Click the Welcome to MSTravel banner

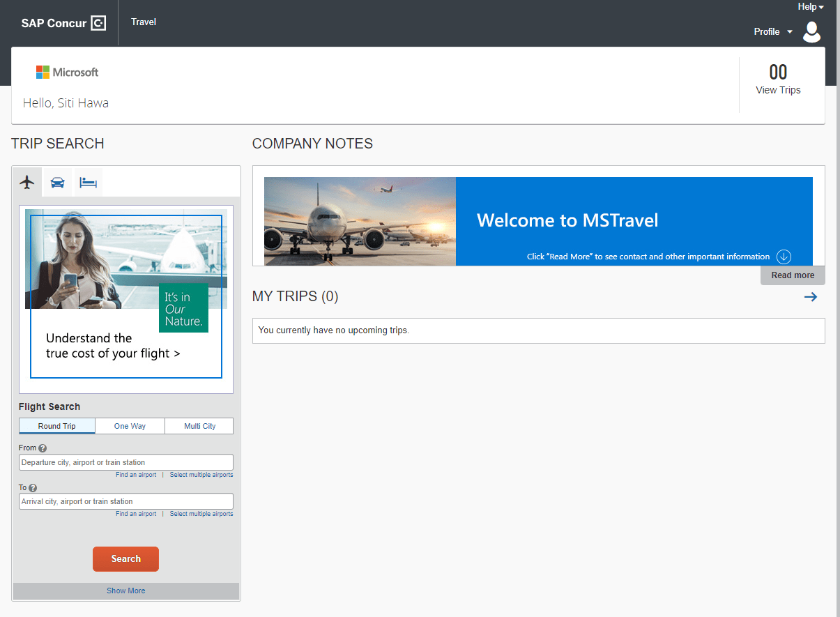point(538,222)
